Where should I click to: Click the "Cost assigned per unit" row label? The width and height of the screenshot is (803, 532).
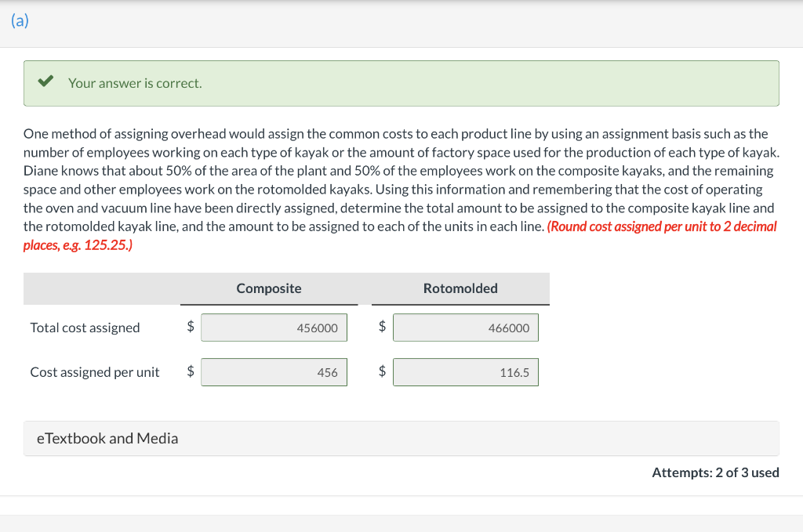[95, 372]
